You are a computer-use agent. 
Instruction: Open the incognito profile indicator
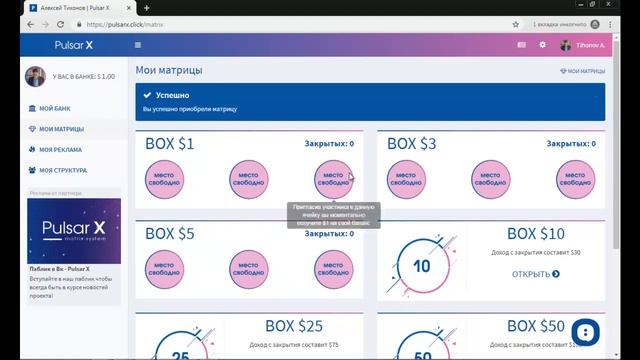pyautogui.click(x=566, y=24)
